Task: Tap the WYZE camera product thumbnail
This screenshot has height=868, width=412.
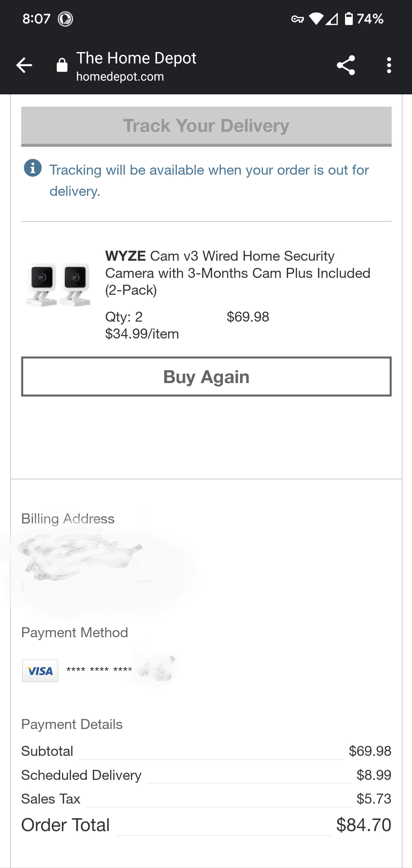Action: coord(58,285)
